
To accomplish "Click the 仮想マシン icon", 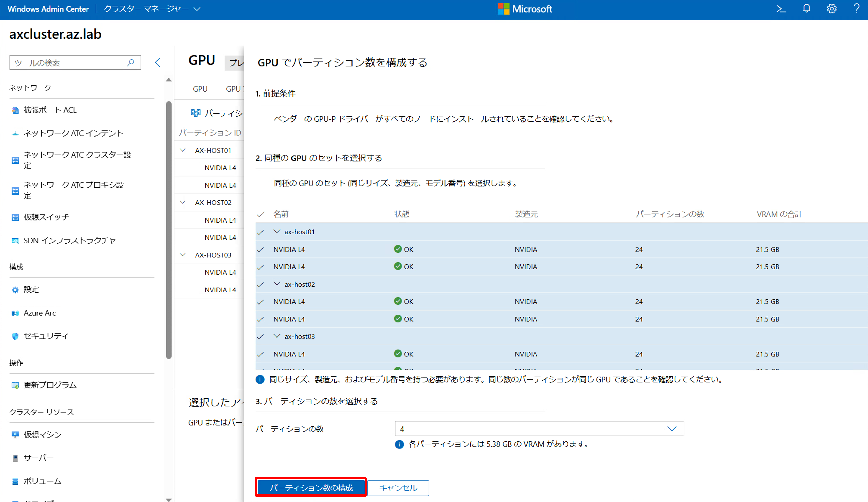I will [15, 435].
